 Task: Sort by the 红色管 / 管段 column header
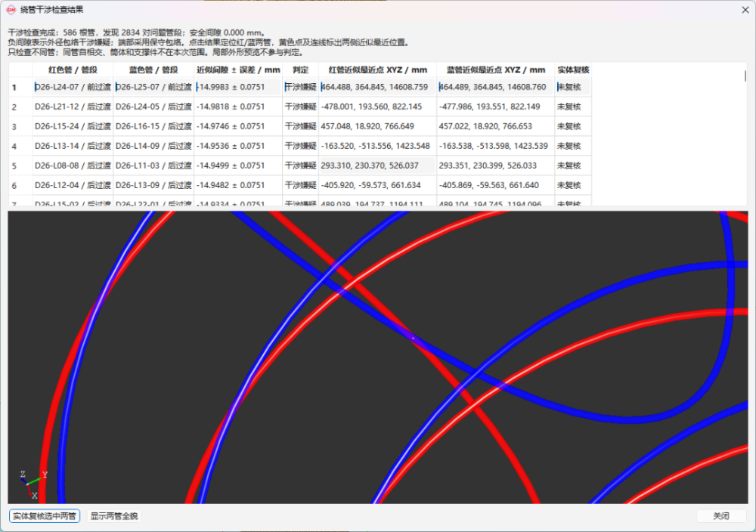point(73,70)
